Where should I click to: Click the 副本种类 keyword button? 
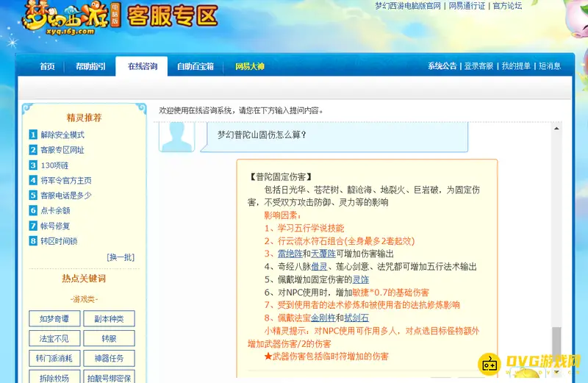click(x=109, y=319)
